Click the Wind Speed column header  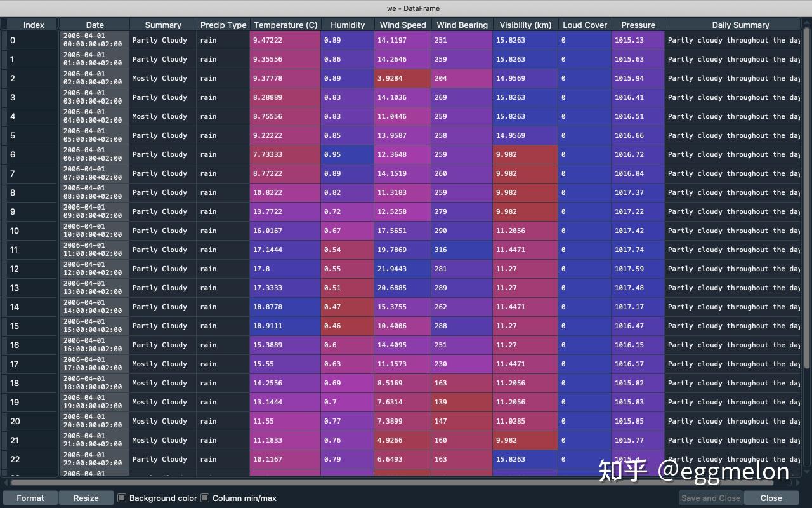pos(402,25)
